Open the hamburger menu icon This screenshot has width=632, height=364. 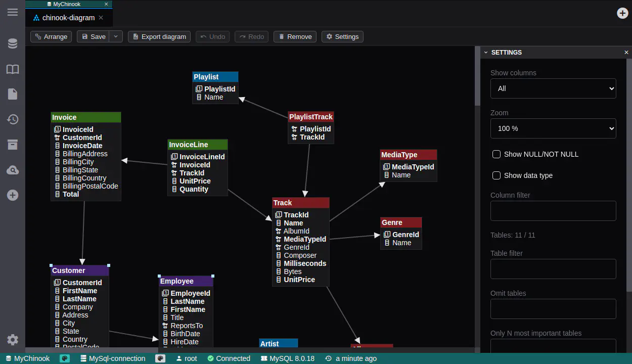13,12
